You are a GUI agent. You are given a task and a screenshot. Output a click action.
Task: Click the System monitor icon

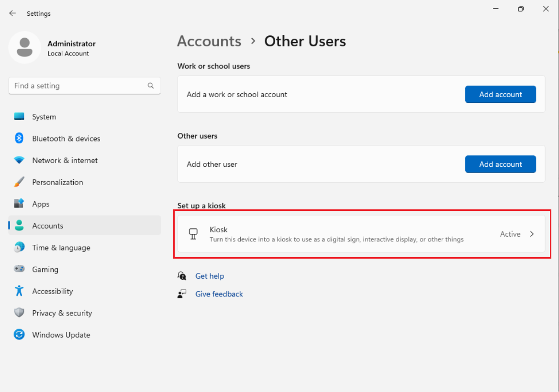19,117
